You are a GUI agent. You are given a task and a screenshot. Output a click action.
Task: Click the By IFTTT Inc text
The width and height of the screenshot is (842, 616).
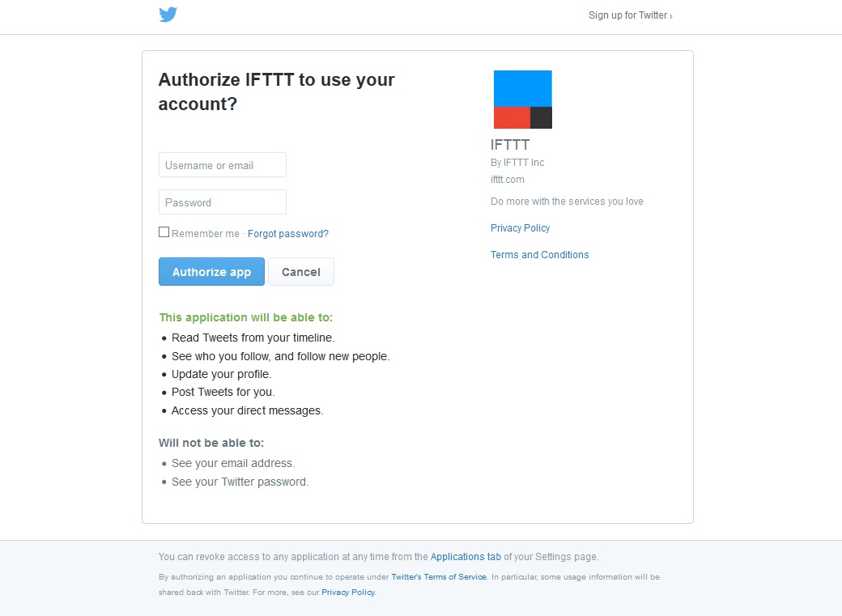point(517,162)
